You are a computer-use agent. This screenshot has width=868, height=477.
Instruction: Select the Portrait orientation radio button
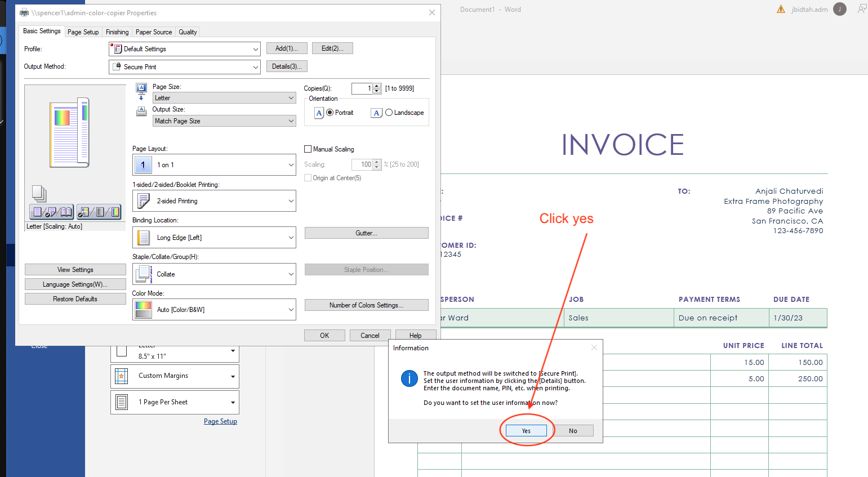tap(330, 113)
